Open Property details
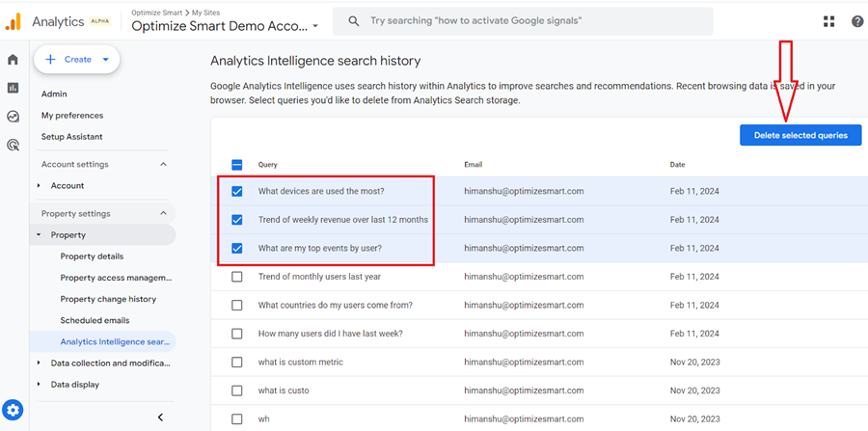Image resolution: width=868 pixels, height=431 pixels. 92,256
